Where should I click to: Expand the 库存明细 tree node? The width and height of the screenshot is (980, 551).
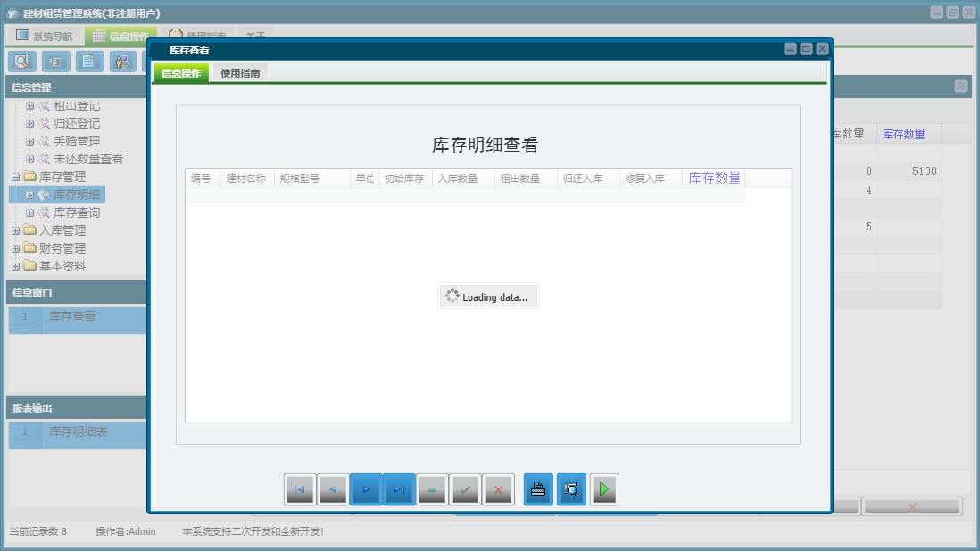tap(29, 196)
